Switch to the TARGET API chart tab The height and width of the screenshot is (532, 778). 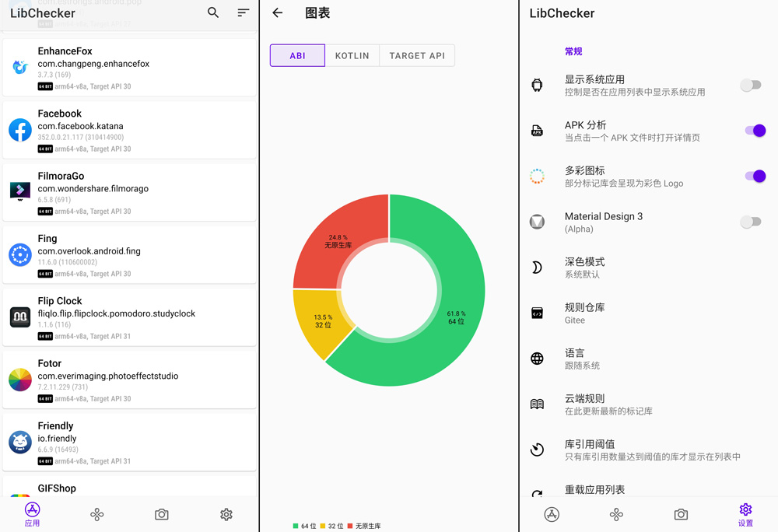[x=417, y=55]
